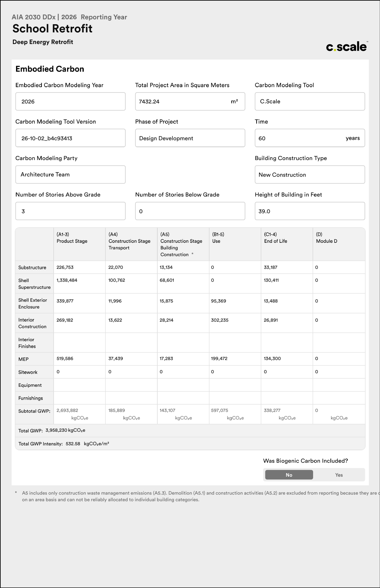Click the Carbon Modeling Tool field
The width and height of the screenshot is (380, 588).
click(310, 101)
